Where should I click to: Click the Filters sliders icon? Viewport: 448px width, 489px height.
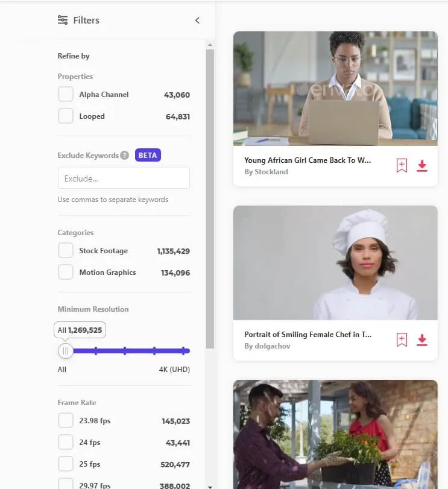(x=62, y=20)
